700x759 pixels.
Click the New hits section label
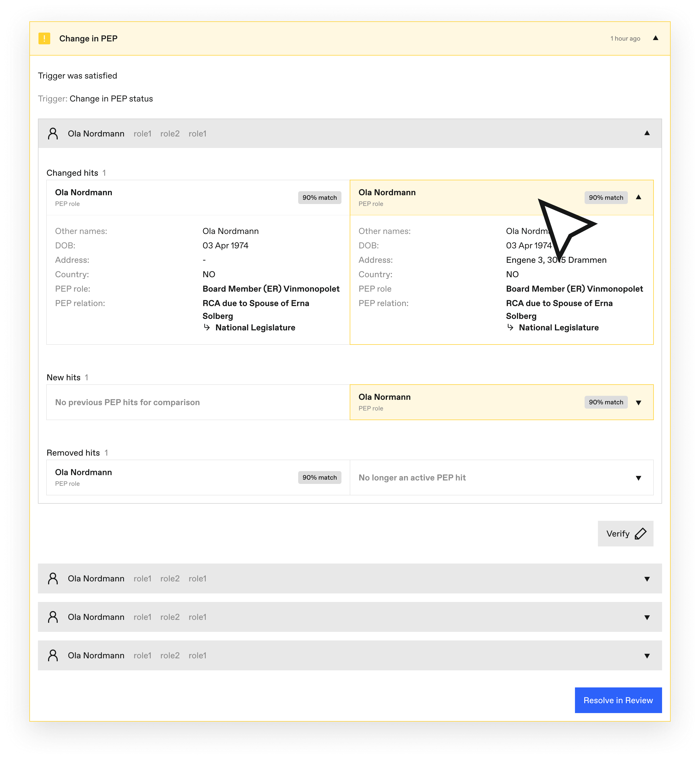click(64, 377)
